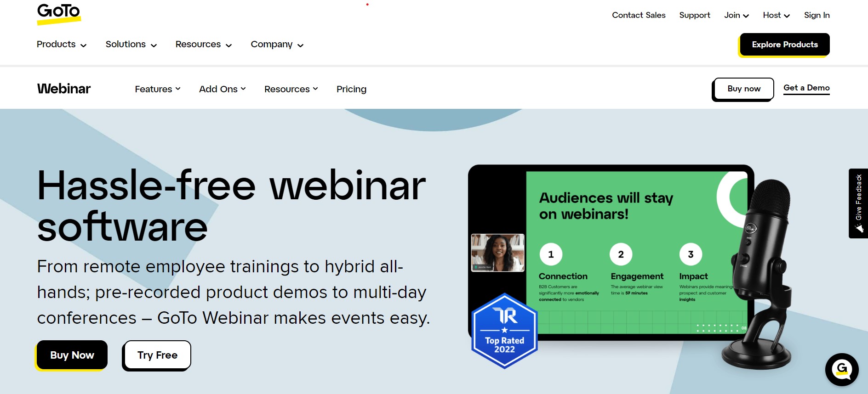Open the Support link
The width and height of the screenshot is (868, 394).
tap(695, 15)
